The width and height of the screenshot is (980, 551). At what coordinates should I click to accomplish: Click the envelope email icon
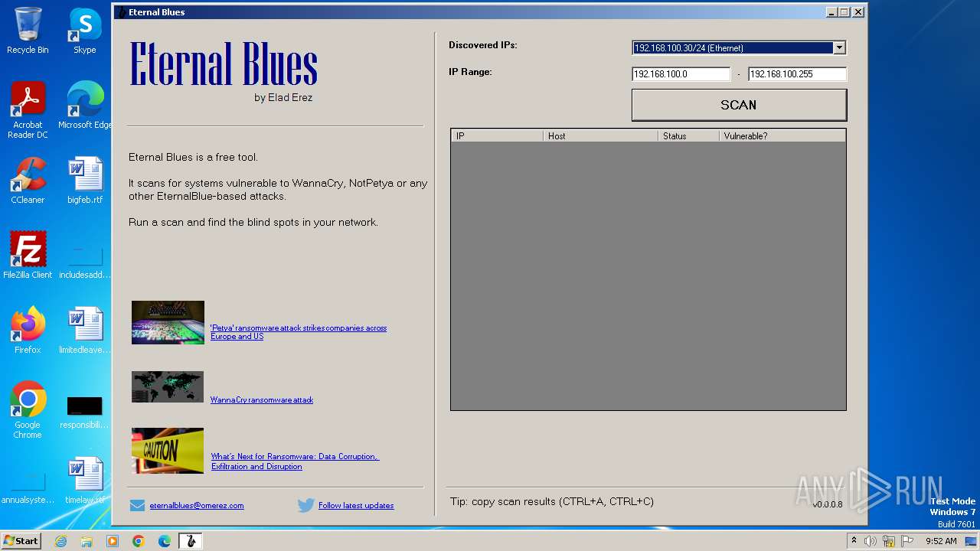(x=137, y=505)
